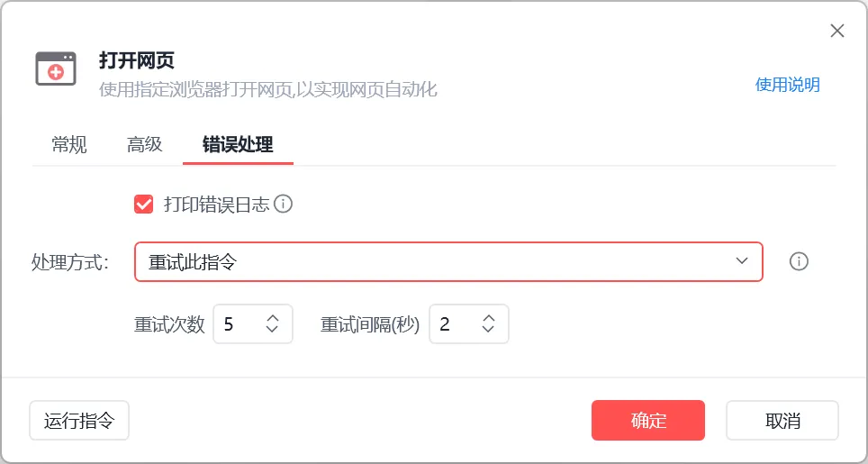Click info icon next to handling method
This screenshot has height=464, width=868.
(799, 261)
